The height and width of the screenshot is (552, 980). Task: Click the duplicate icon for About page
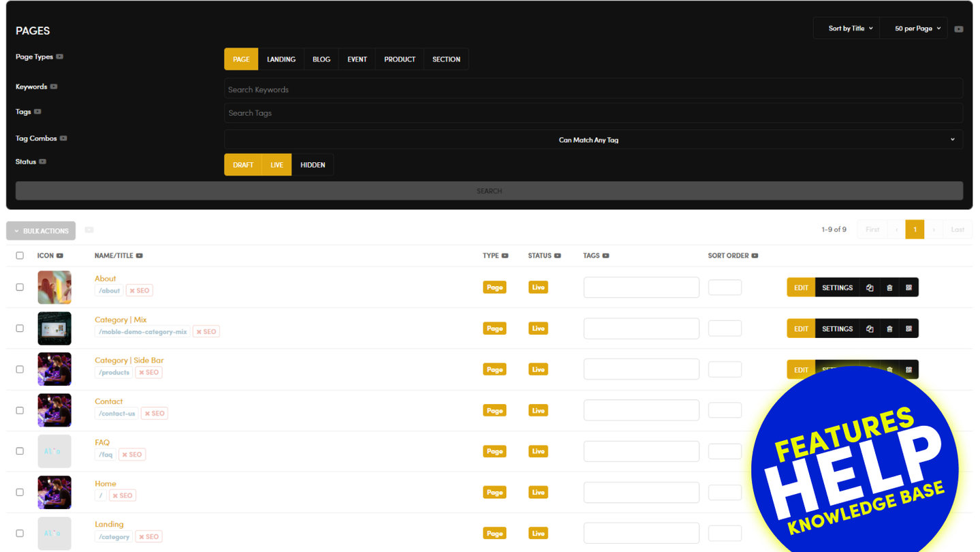pos(870,288)
